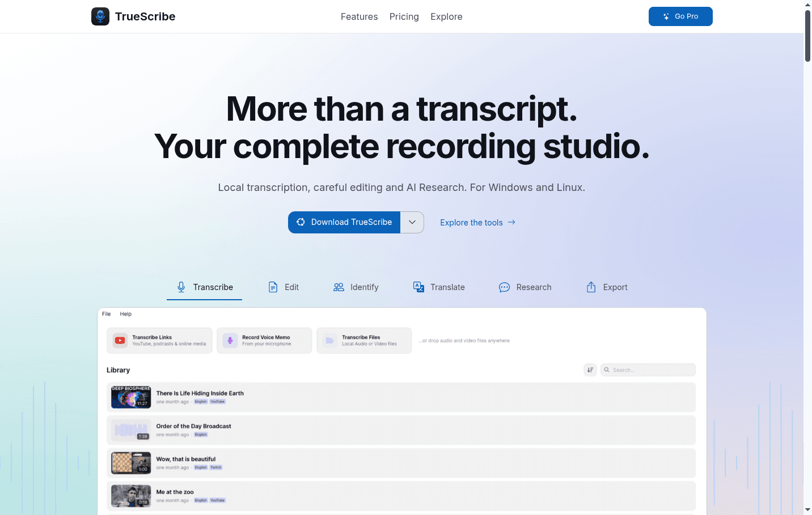This screenshot has width=812, height=515.
Task: Switch to the Identify tab
Action: [x=356, y=287]
